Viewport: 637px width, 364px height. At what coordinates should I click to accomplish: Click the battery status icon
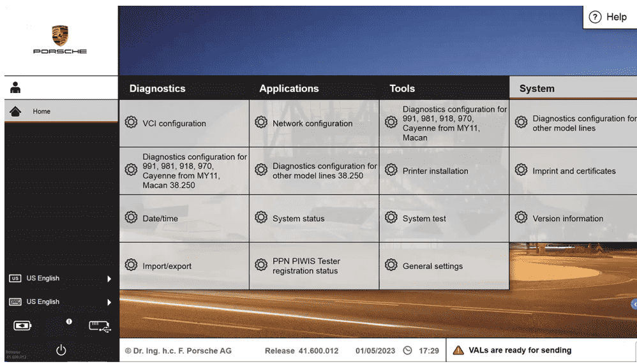point(22,326)
